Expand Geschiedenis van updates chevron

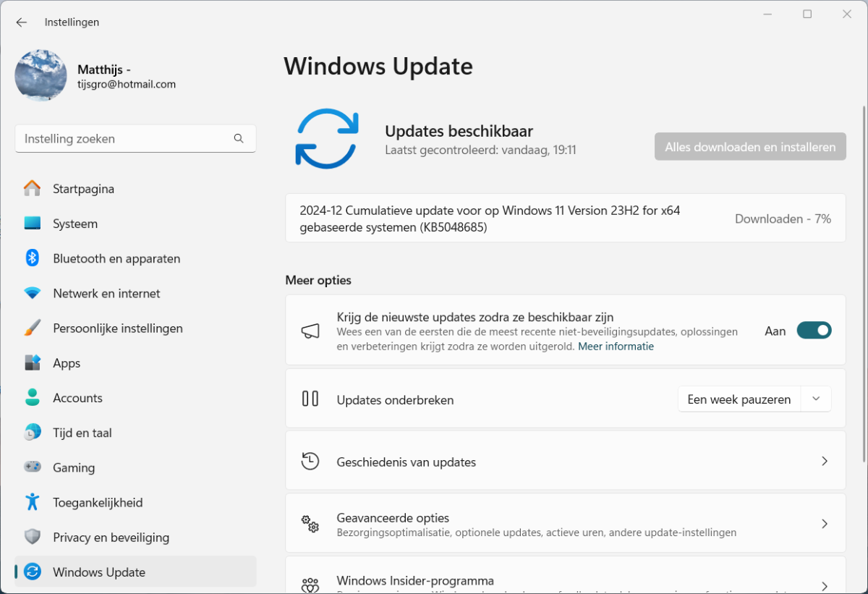[x=824, y=462]
